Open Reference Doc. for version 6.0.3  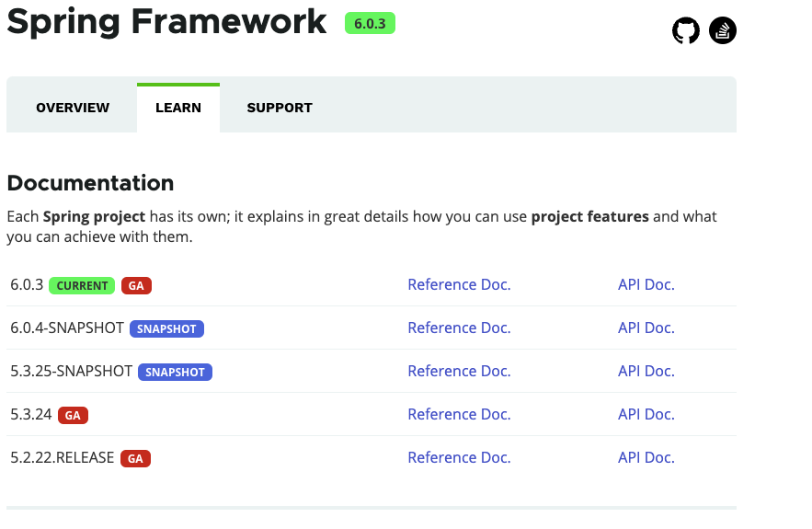tap(459, 284)
